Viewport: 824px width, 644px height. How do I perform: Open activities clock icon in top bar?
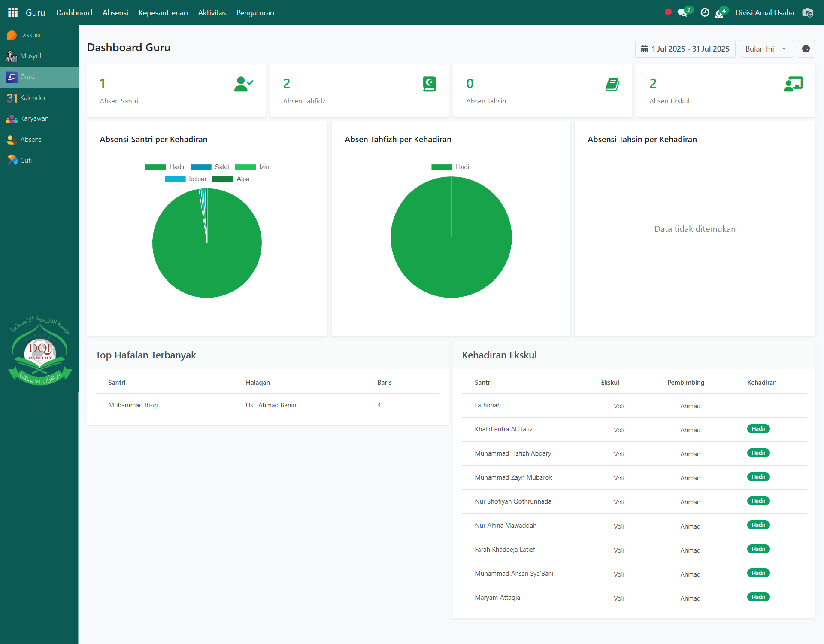pos(705,12)
